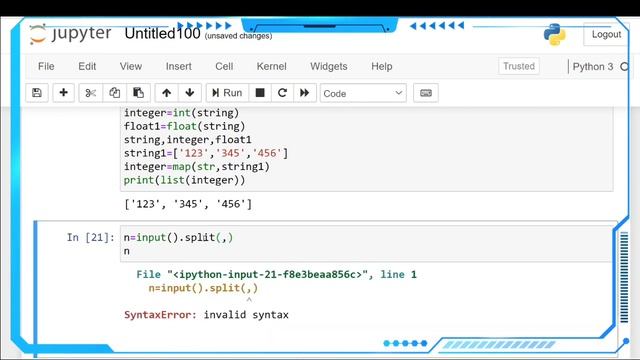The width and height of the screenshot is (640, 360).
Task: Click the Jupyter logo
Action: point(71,33)
